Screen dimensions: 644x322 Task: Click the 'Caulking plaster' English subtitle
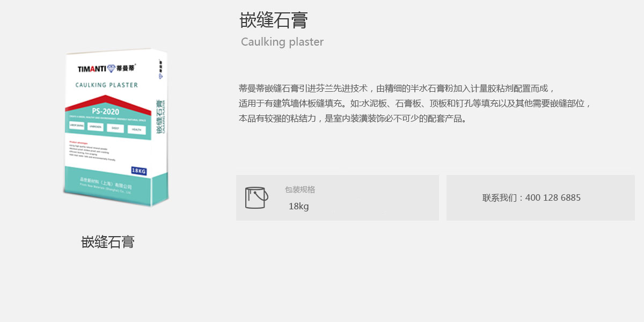tap(282, 42)
